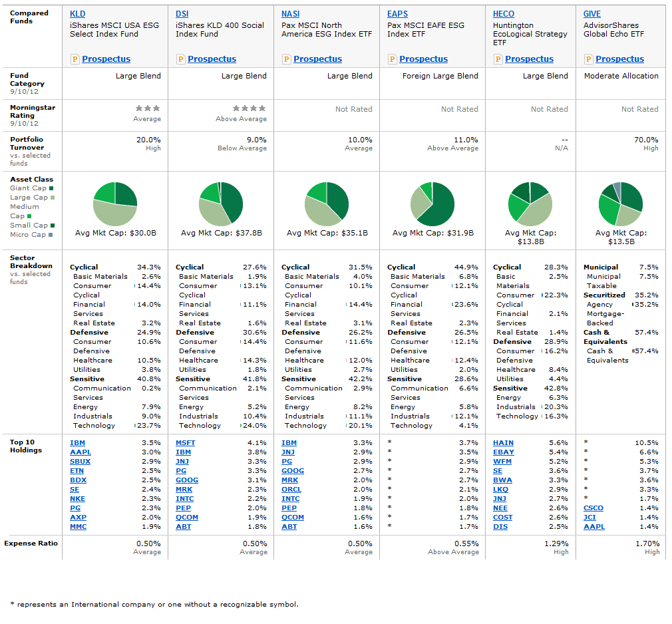Screen dimensions: 672x624
Task: Click the 'Expense Ratio' row header
Action: click(31, 544)
